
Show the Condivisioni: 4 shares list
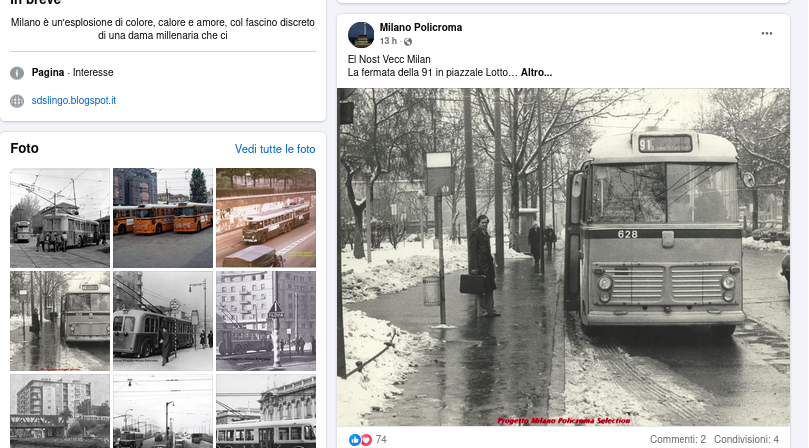click(x=746, y=439)
